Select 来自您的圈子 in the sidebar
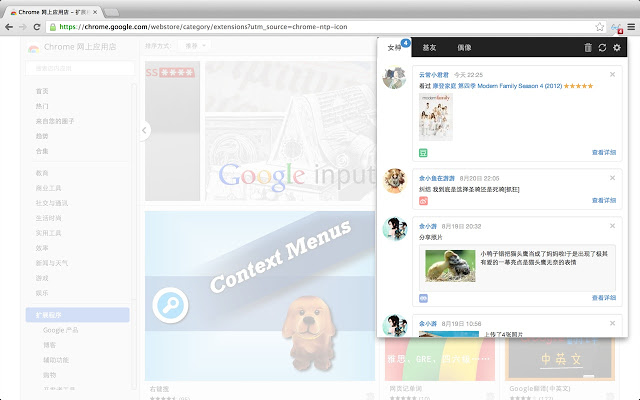This screenshot has width=640, height=400. (x=55, y=121)
